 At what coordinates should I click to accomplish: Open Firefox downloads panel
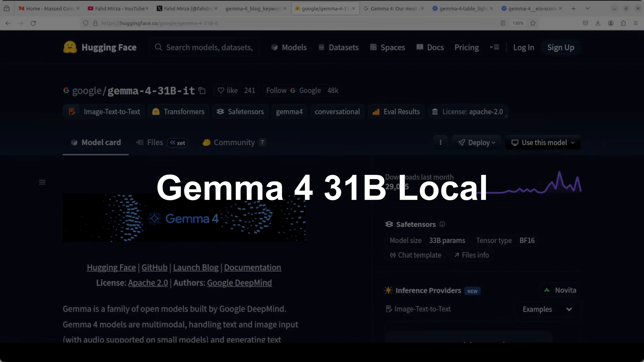click(x=598, y=23)
